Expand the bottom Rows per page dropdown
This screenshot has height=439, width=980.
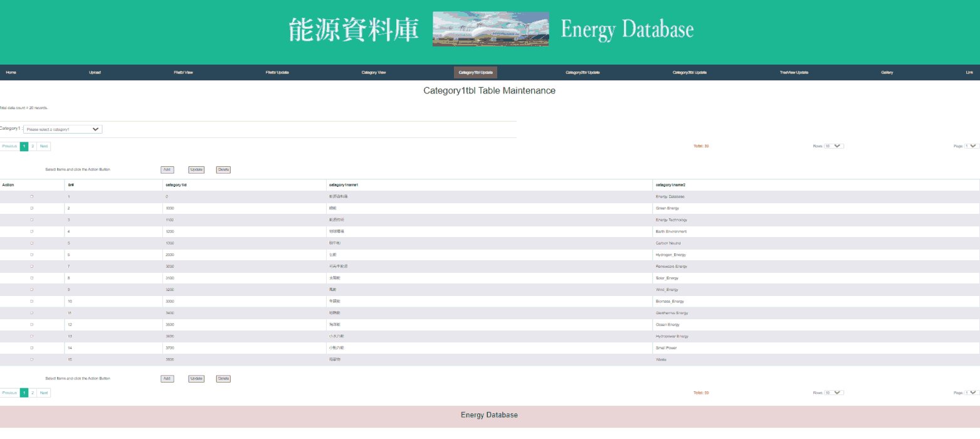click(834, 393)
